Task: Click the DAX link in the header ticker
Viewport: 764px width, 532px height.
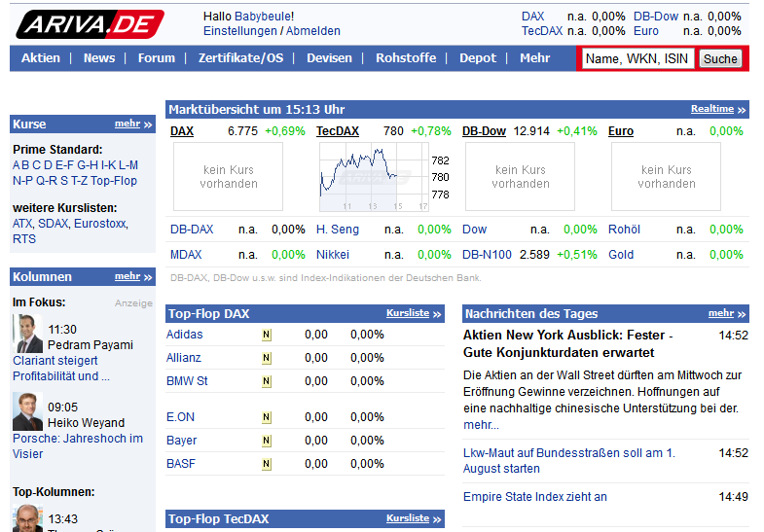Action: click(x=532, y=17)
